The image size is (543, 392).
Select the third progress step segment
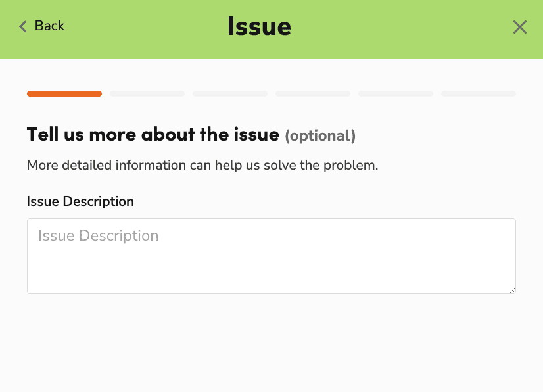click(x=230, y=94)
